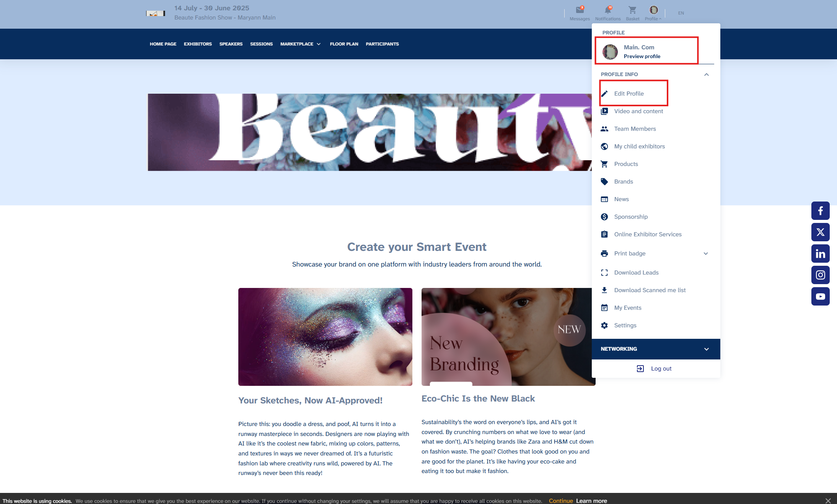This screenshot has height=504, width=837.
Task: Open Messages envelope icon in header
Action: [x=580, y=10]
